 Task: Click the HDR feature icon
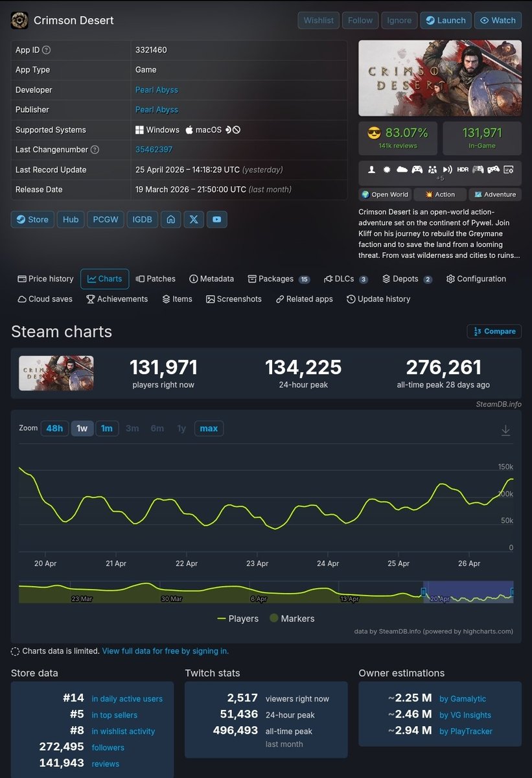(463, 169)
